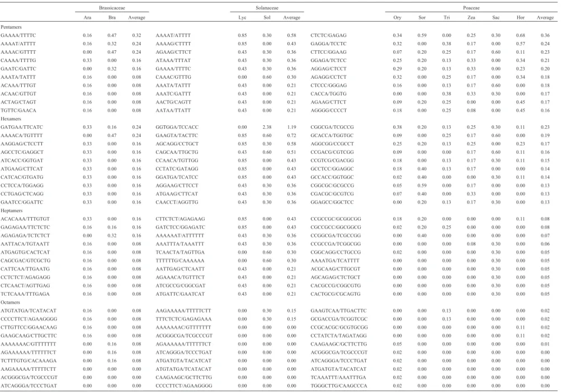561x392 pixels.
Task: Select the CTCTC/GAGAG motif cell
Action: 328,35
